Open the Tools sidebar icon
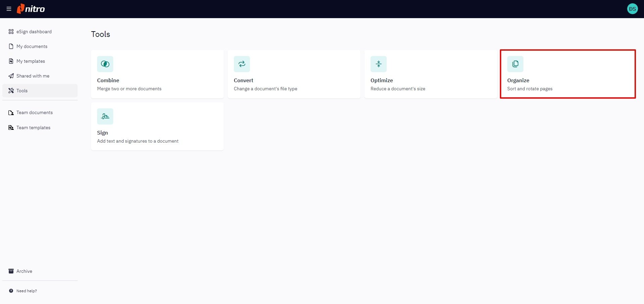Image resolution: width=644 pixels, height=304 pixels. click(11, 91)
